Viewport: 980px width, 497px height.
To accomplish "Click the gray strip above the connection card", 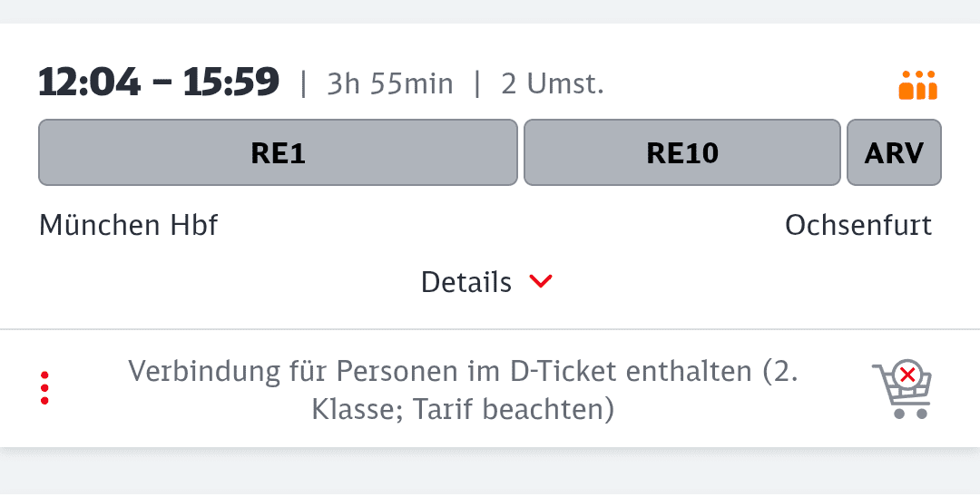I will tap(490, 11).
